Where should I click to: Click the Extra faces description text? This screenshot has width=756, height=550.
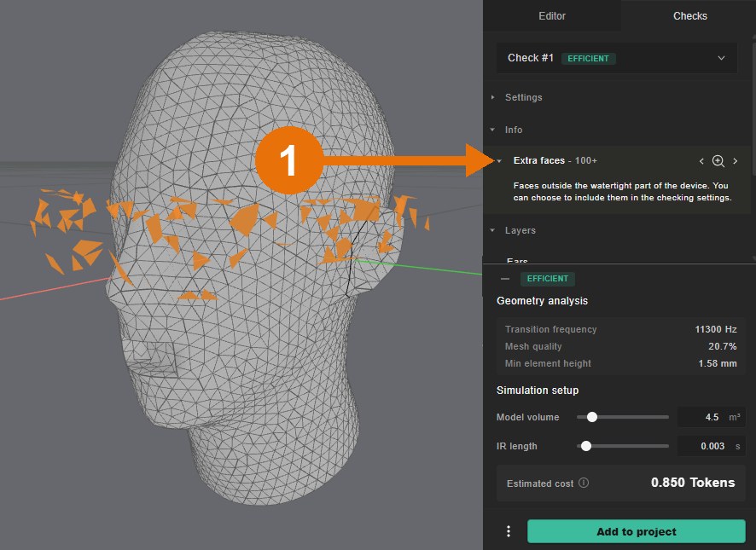pos(622,191)
